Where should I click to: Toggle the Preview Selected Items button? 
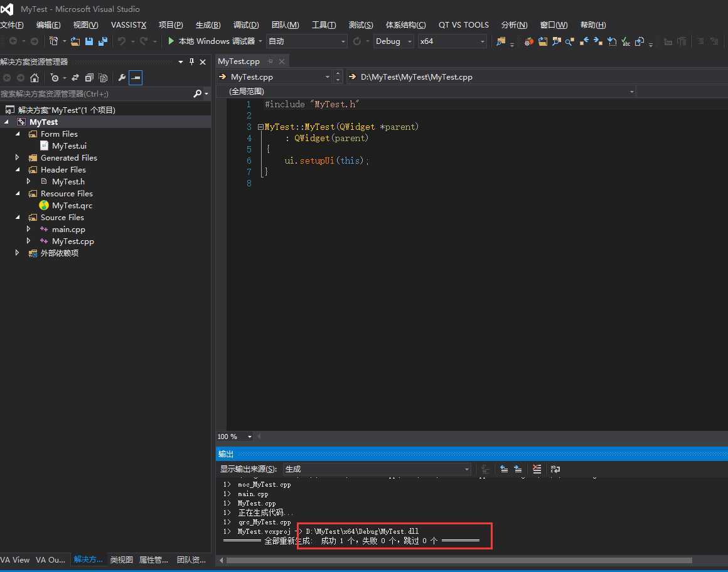(136, 78)
